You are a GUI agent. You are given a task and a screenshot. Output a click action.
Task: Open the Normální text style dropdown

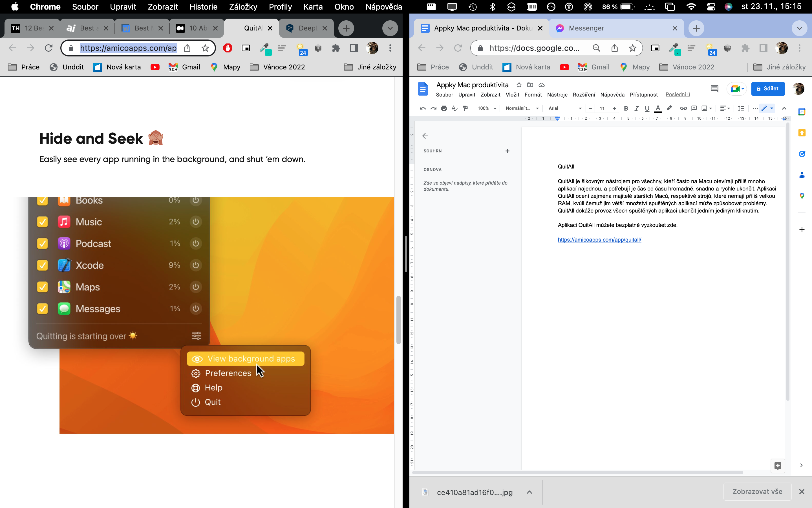(x=522, y=108)
